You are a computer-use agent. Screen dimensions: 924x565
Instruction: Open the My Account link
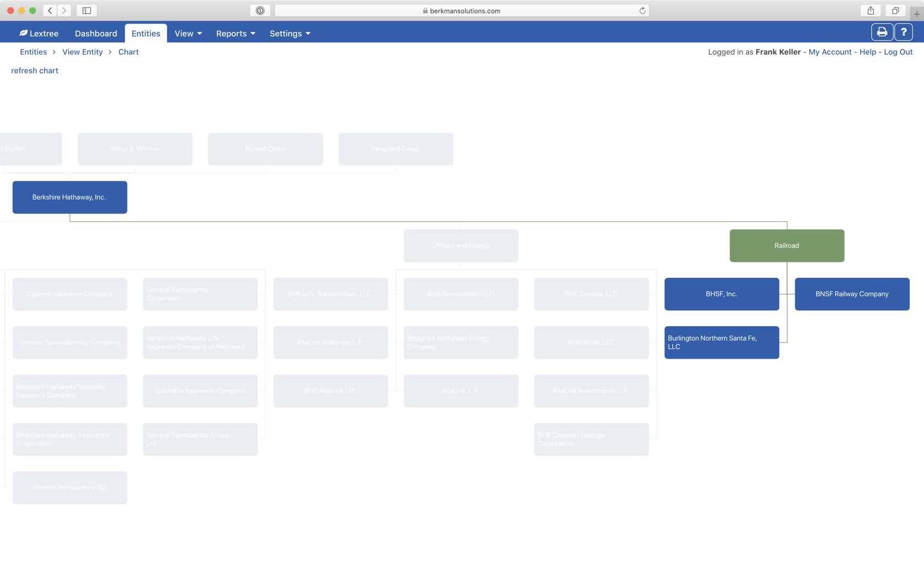[829, 52]
